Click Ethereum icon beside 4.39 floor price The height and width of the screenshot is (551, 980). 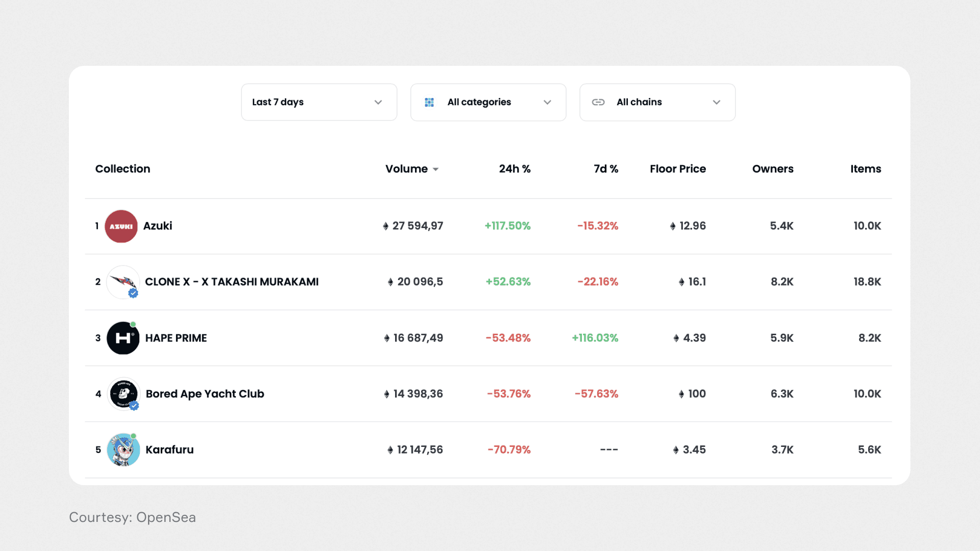[676, 338]
